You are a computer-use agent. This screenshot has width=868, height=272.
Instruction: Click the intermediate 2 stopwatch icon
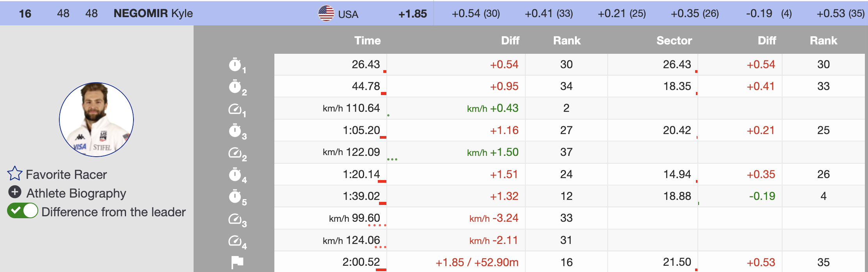click(x=235, y=87)
